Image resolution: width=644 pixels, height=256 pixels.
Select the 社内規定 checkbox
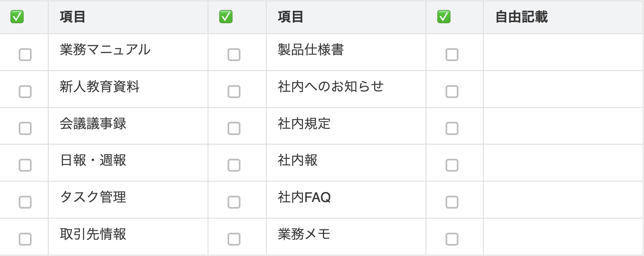click(234, 128)
